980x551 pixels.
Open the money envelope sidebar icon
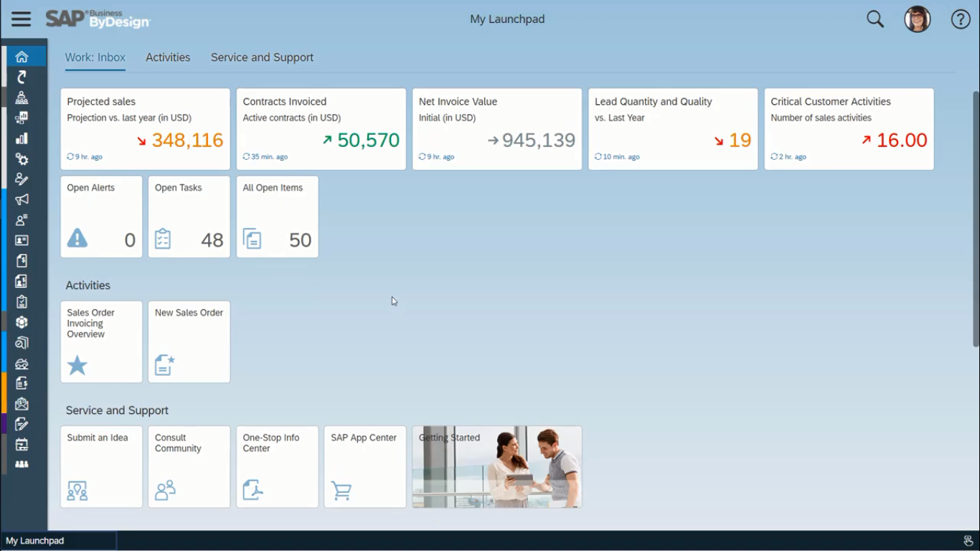click(22, 404)
